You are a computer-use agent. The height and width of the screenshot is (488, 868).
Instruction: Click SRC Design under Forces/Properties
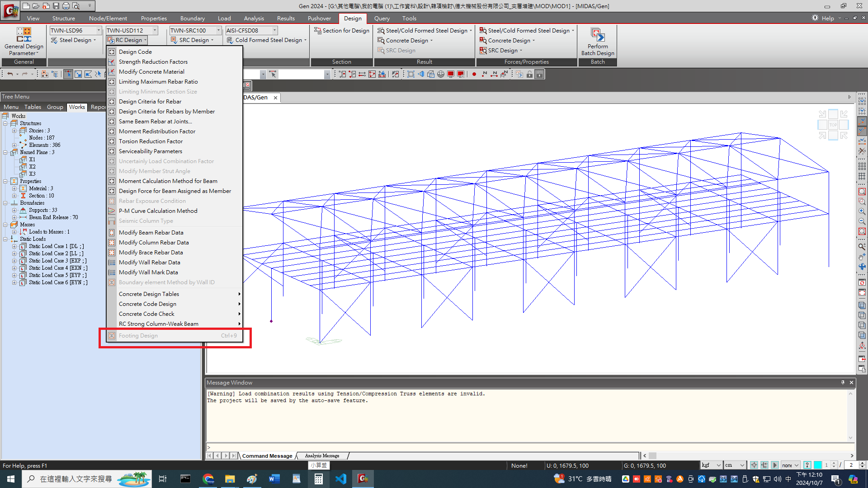point(501,50)
